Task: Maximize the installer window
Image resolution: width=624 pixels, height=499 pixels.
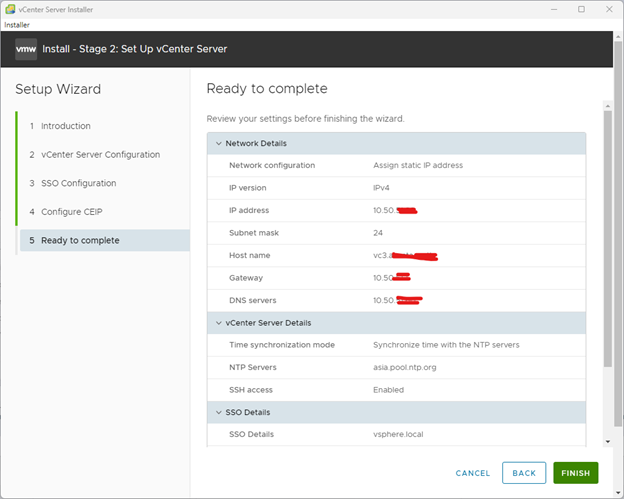Action: pos(581,9)
